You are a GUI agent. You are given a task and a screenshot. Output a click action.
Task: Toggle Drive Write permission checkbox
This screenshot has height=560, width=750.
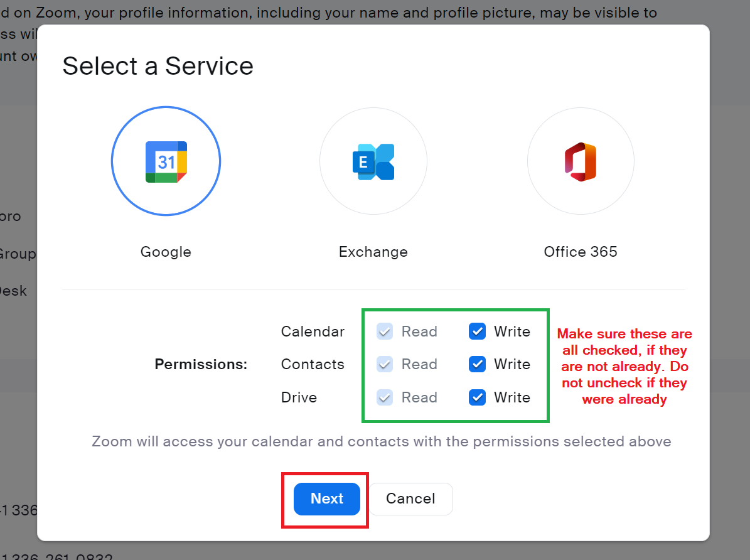point(478,397)
